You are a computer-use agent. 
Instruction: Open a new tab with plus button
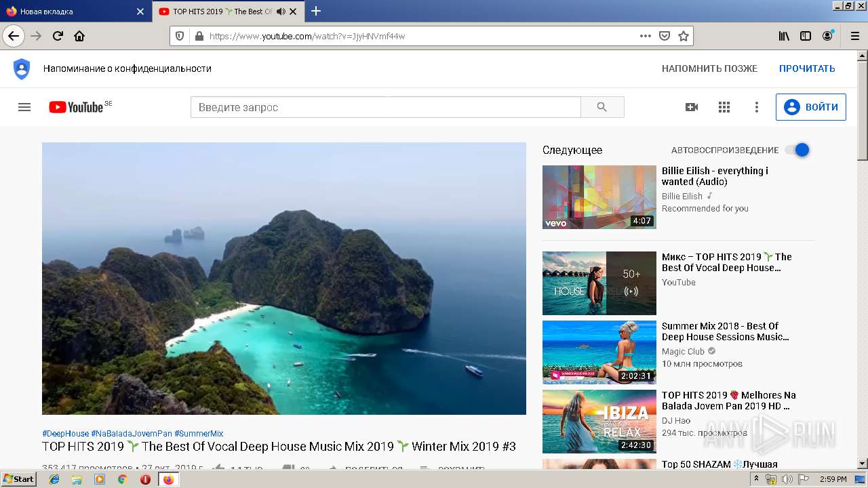coord(316,11)
